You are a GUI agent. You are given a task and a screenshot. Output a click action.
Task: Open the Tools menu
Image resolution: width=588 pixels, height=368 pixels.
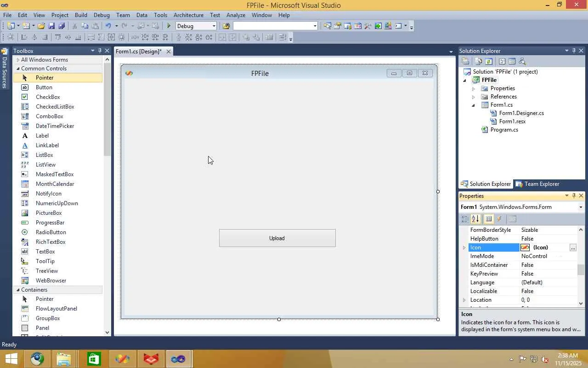[160, 15]
